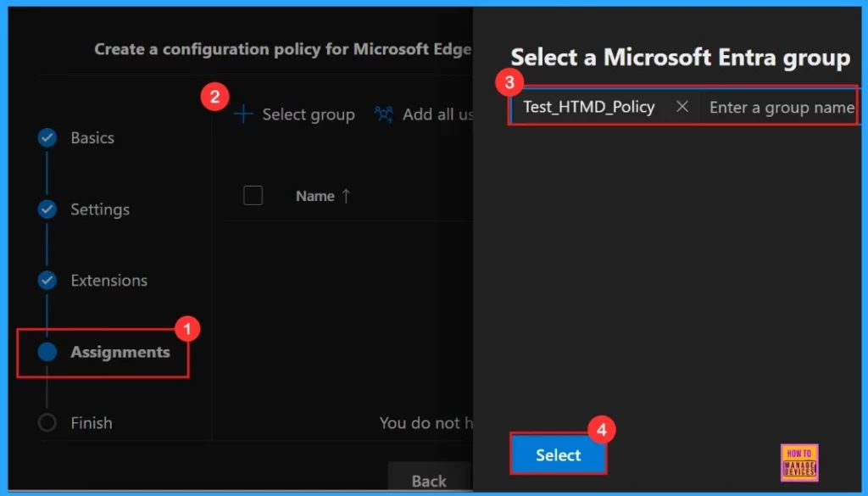
Task: Select the Assignments step
Action: [x=120, y=352]
